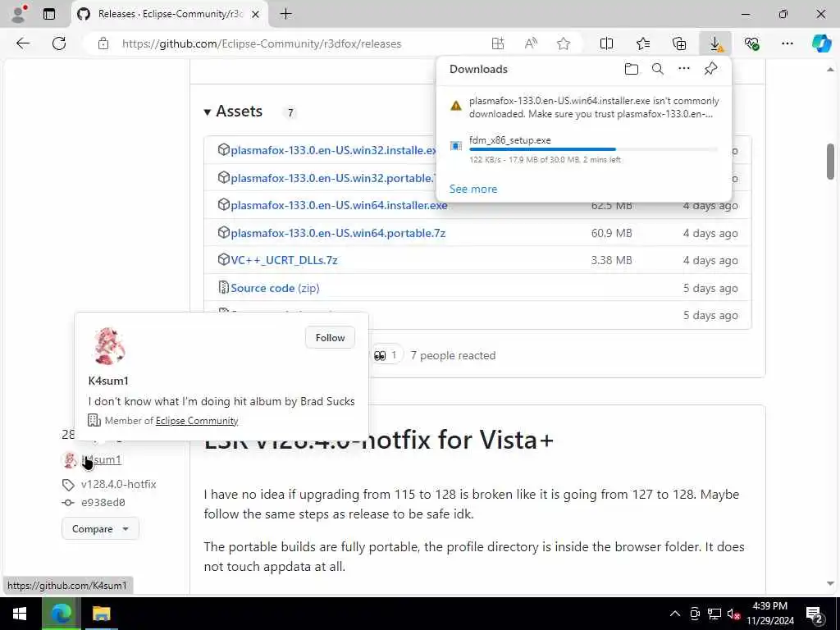
Task: Download Source code (zip)
Action: [275, 288]
